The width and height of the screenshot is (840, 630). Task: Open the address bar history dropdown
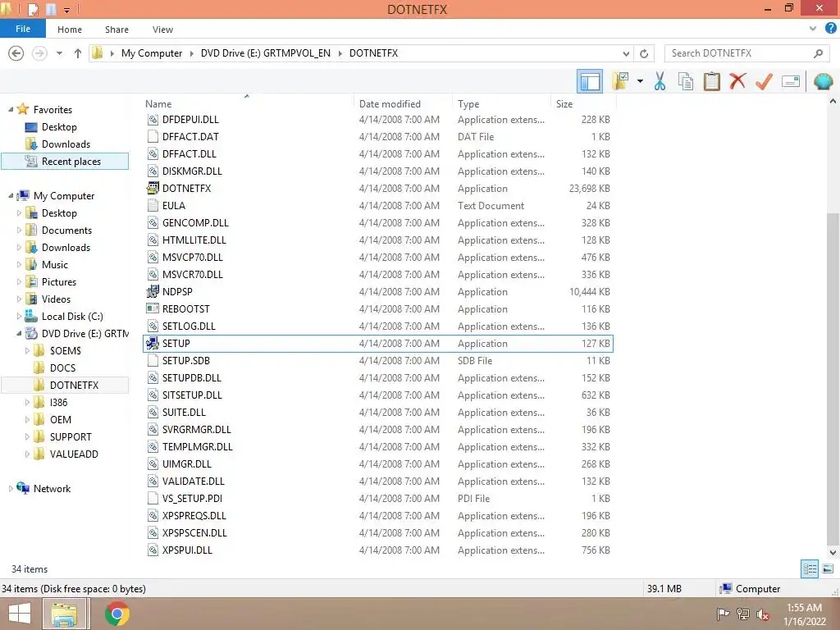coord(626,53)
